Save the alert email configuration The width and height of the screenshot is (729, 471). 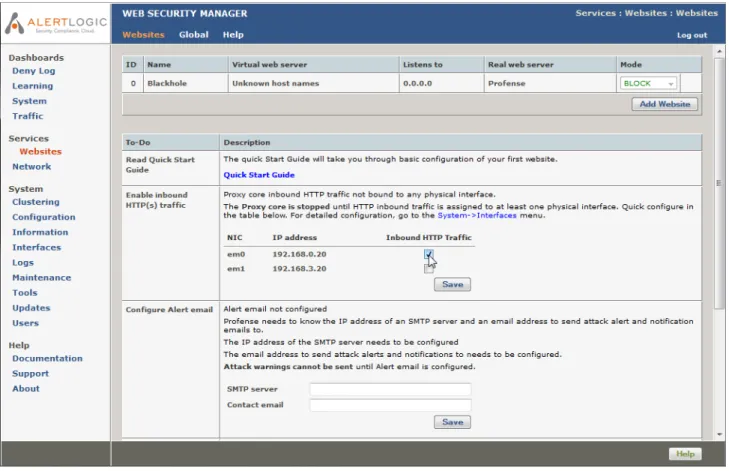(x=452, y=422)
